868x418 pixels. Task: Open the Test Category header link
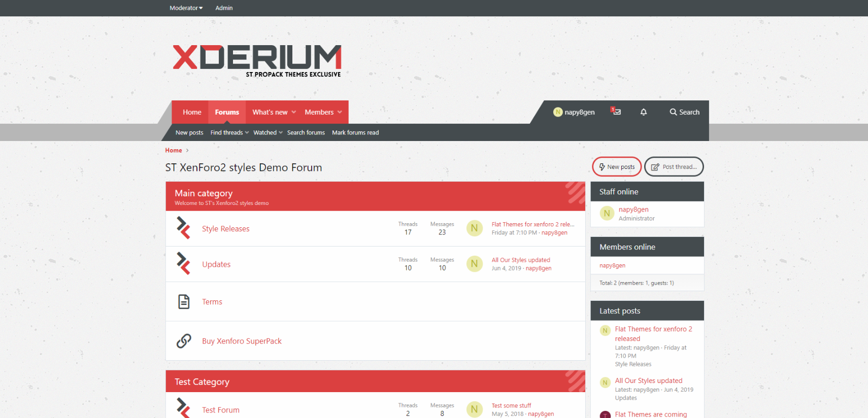(x=202, y=382)
